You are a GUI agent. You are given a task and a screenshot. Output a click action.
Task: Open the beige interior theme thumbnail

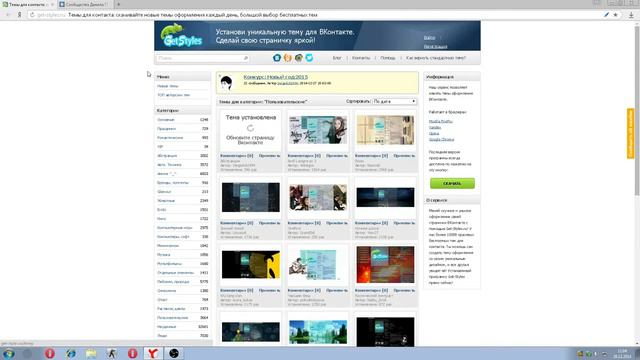tap(385, 130)
